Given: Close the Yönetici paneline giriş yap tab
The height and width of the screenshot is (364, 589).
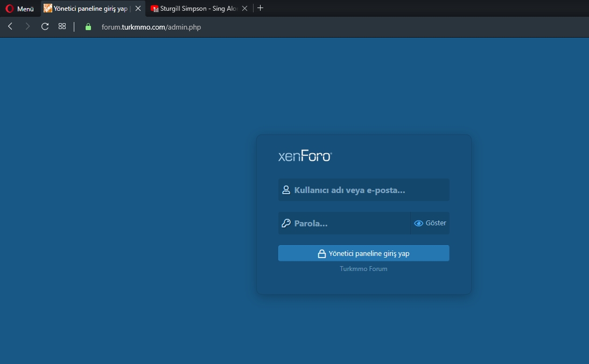Looking at the screenshot, I should click(138, 8).
